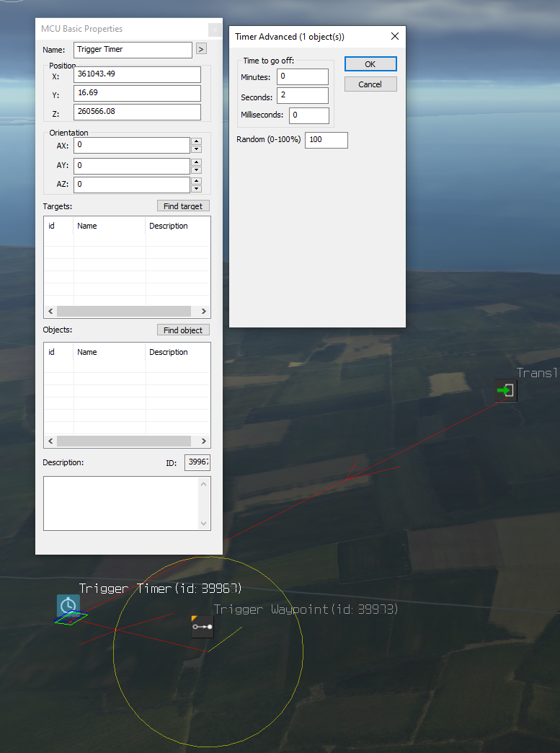Select the Trigger Waypoint icon on map
Screen dimensions: 560x753
click(x=203, y=626)
